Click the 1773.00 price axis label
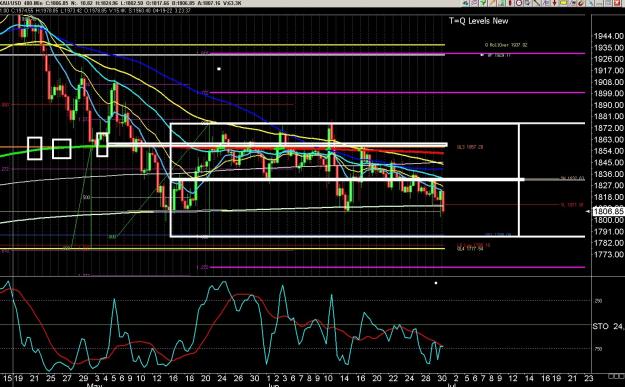 pos(608,254)
